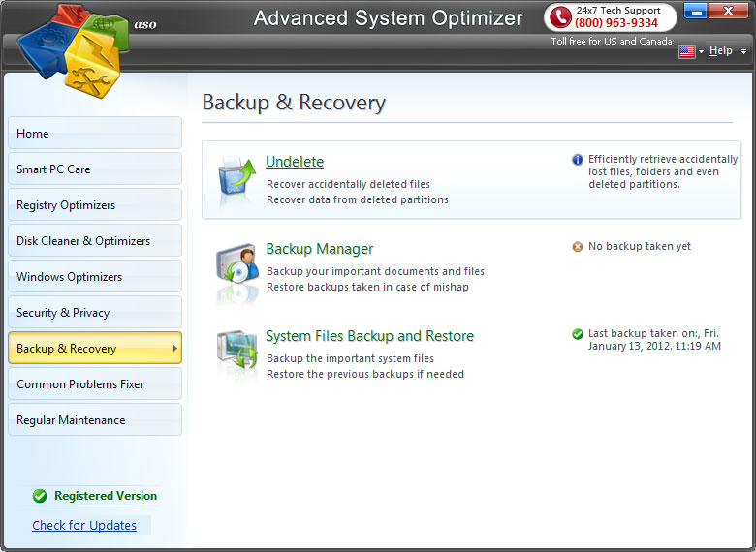
Task: Click 'Recover data from deleted partitions' text
Action: coord(358,199)
